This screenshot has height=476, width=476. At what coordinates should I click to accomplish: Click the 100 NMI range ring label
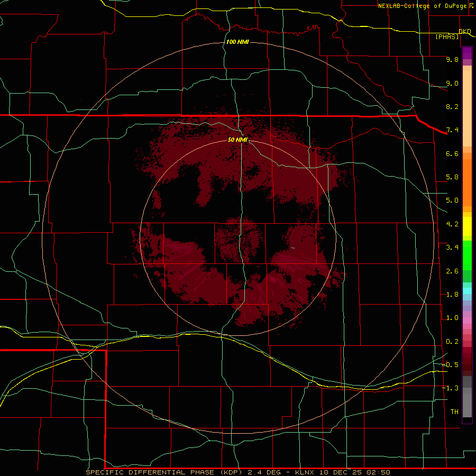(237, 42)
